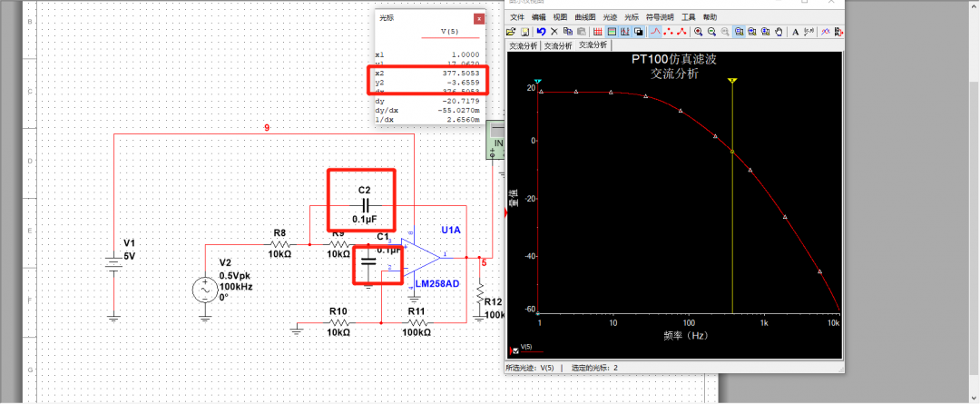Select the V1 5V battery source

[113, 262]
